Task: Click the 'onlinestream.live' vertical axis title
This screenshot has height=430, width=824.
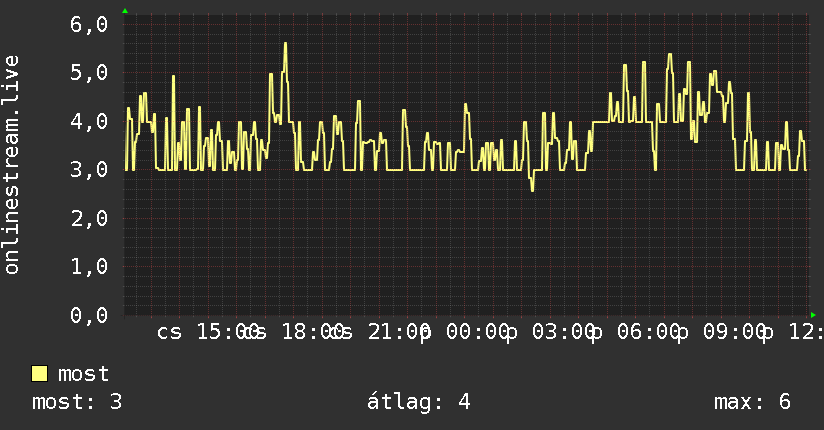Action: click(x=12, y=165)
